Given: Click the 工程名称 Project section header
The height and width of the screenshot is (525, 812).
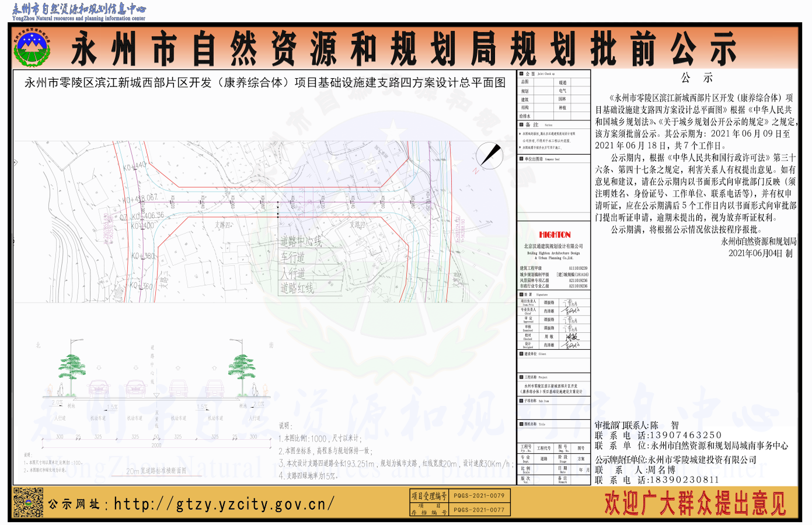Looking at the screenshot, I should 535,377.
